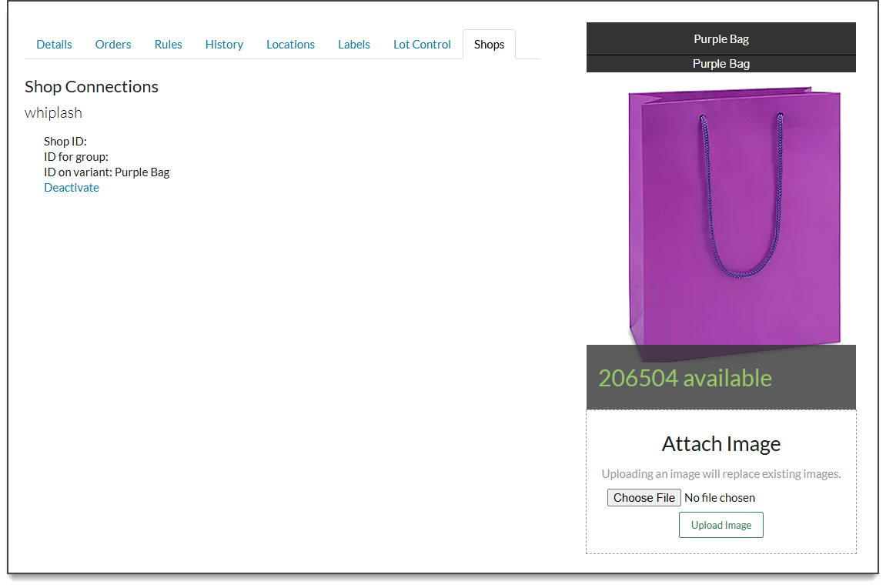
Task: Go to the Rules tab
Action: [x=168, y=45]
